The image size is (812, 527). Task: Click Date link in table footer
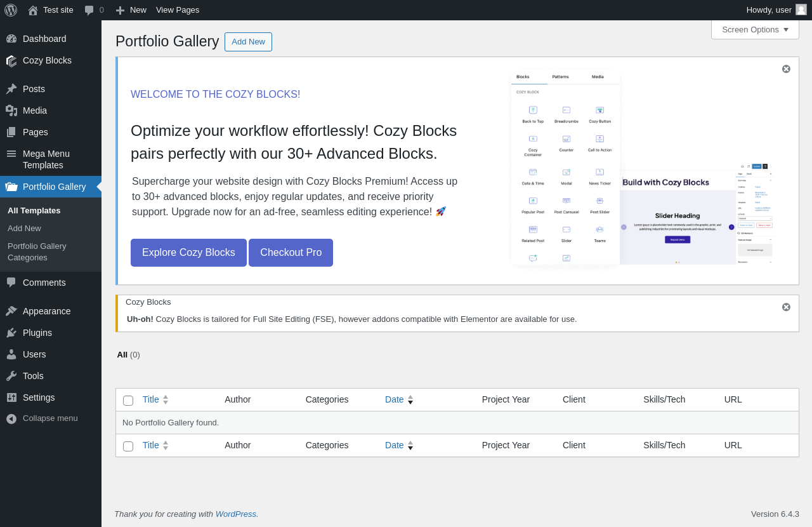tap(395, 446)
